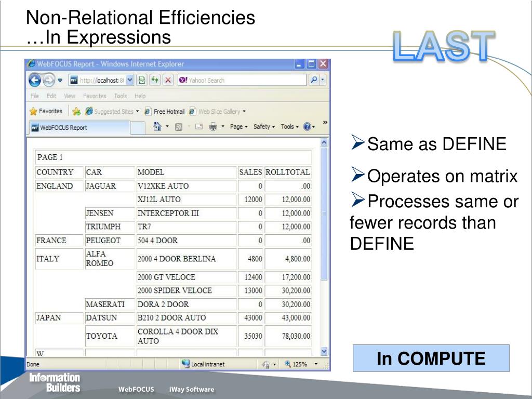This screenshot has width=532, height=399.
Task: Select the JAGUAR car cell
Action: click(110, 186)
